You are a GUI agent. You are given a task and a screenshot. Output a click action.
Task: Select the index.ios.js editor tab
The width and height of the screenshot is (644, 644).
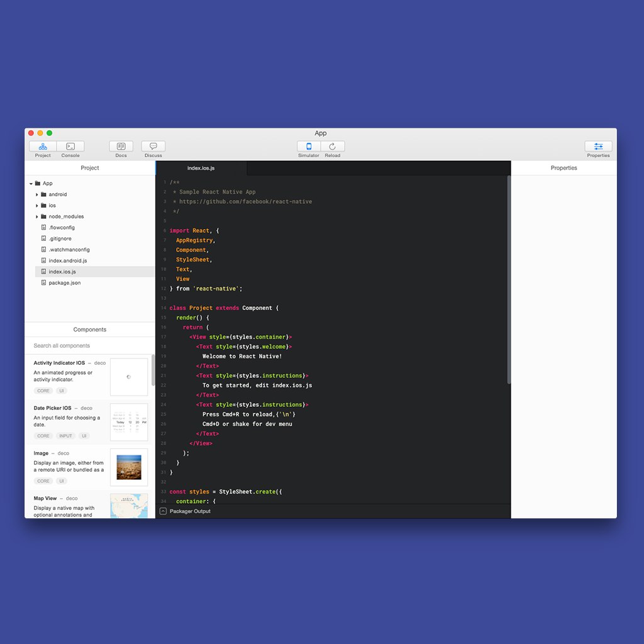tap(201, 168)
